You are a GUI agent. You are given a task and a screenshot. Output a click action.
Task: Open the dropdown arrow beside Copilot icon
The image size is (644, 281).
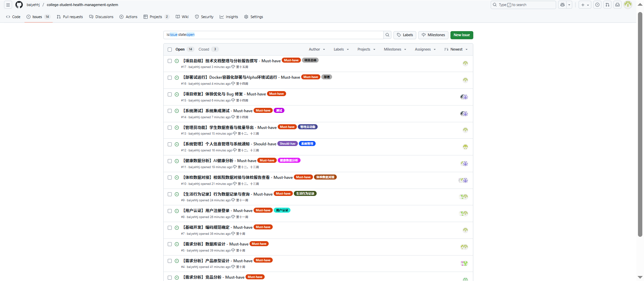click(x=569, y=5)
